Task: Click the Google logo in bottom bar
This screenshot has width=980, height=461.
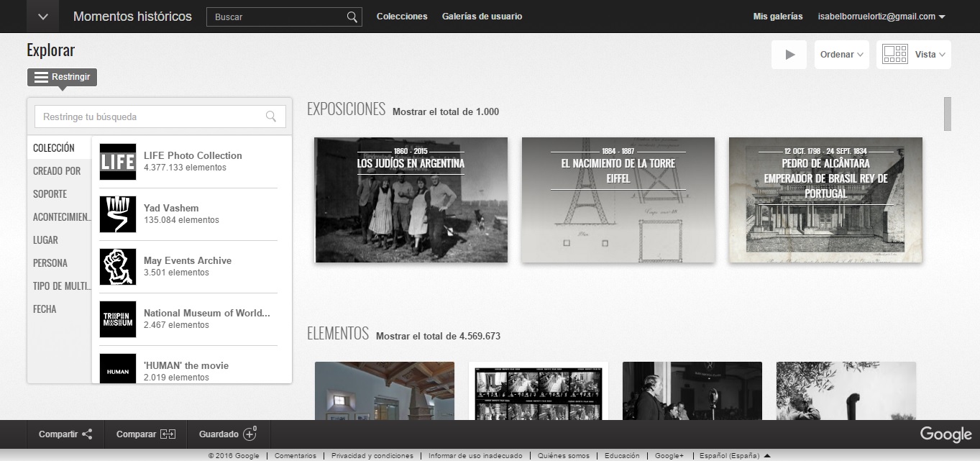Action: pos(945,434)
